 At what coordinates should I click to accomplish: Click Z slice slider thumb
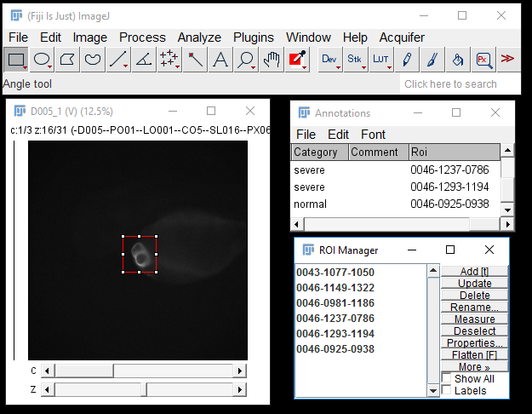144,389
